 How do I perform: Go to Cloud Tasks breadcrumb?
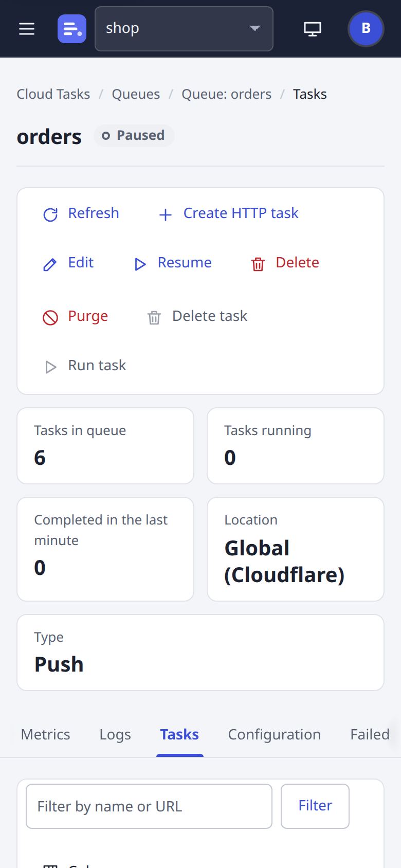point(53,94)
